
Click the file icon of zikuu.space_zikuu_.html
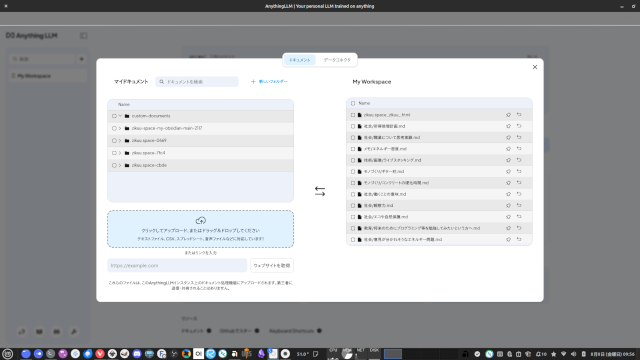click(360, 115)
